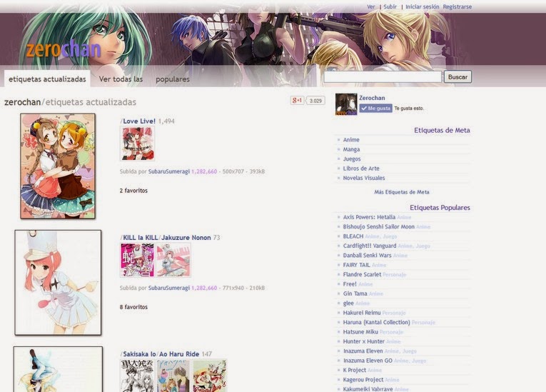Open the third thumbnail under Ao Haru Ride
546x392 pixels.
(210, 376)
